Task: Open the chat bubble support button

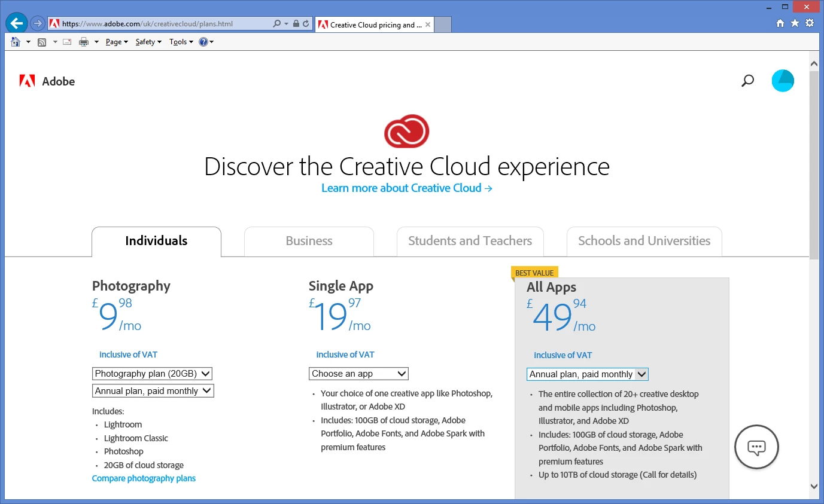Action: 756,447
